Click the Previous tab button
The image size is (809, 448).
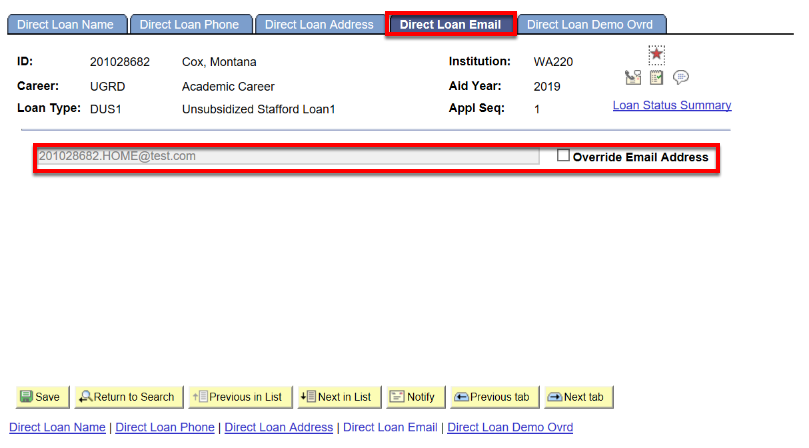[x=494, y=397]
